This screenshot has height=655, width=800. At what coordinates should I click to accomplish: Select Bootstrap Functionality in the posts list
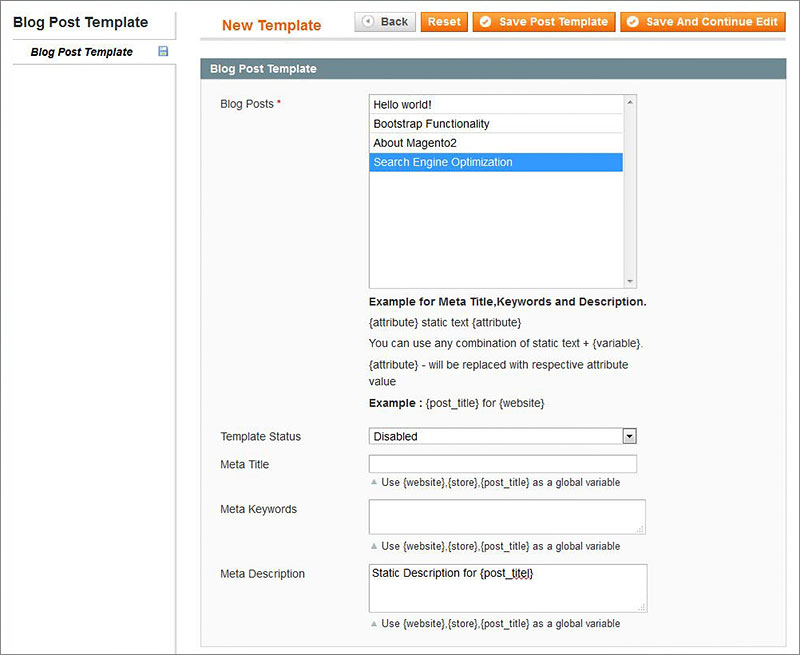coord(496,124)
